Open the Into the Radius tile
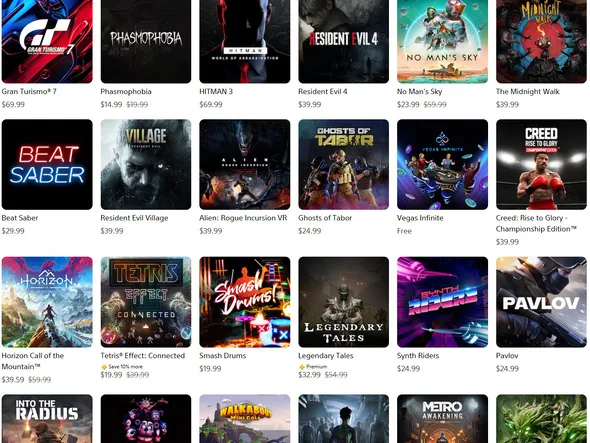590x443 pixels. pyautogui.click(x=47, y=419)
